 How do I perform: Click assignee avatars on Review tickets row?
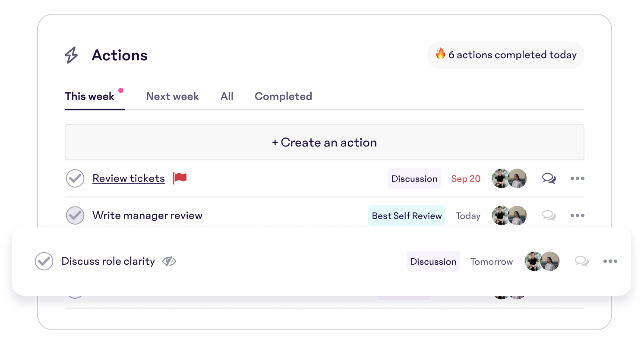509,178
